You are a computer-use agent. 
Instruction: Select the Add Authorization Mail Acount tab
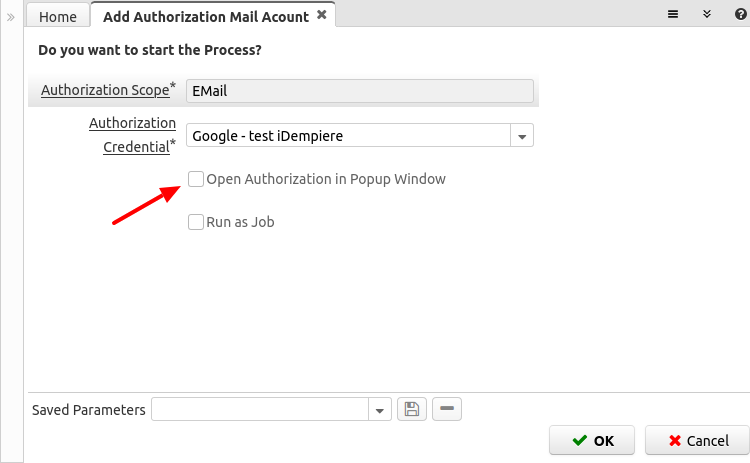tap(207, 16)
